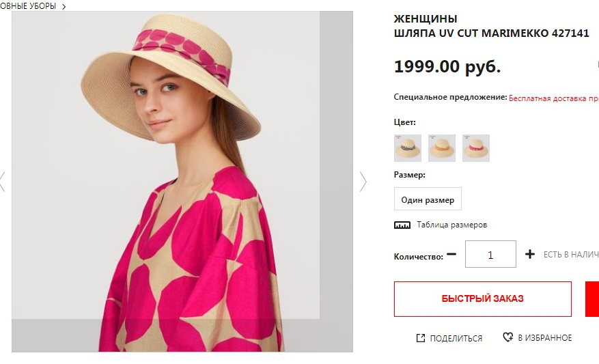Click the breadcrumb chevron after ГОЛОВНЫЕ УБОРЫ

64,6
